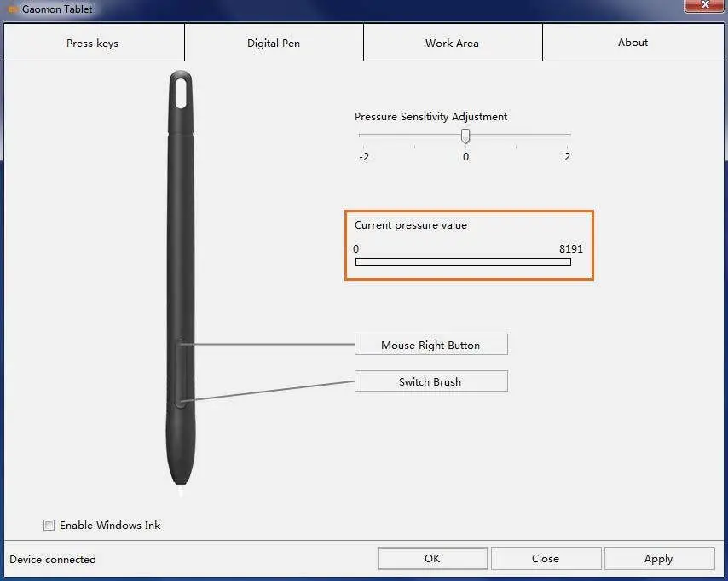The width and height of the screenshot is (728, 581).
Task: Click the 'Enable Windows Ink' label text
Action: [x=110, y=526]
